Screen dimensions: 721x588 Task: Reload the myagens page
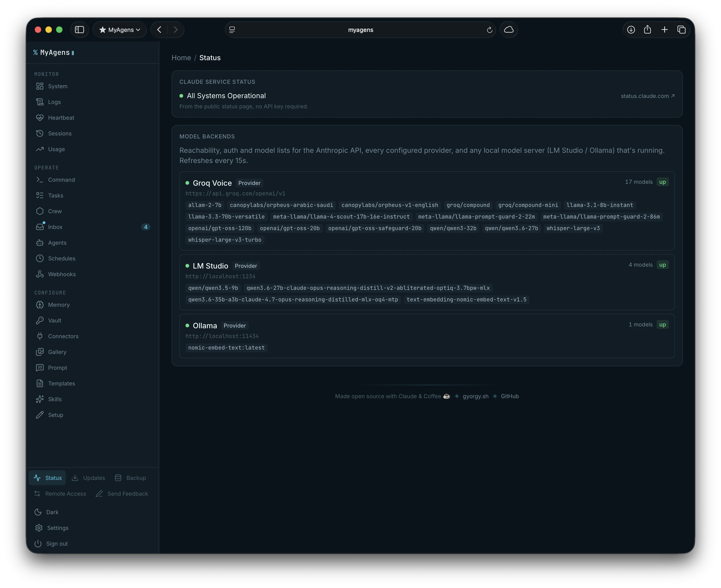[489, 30]
